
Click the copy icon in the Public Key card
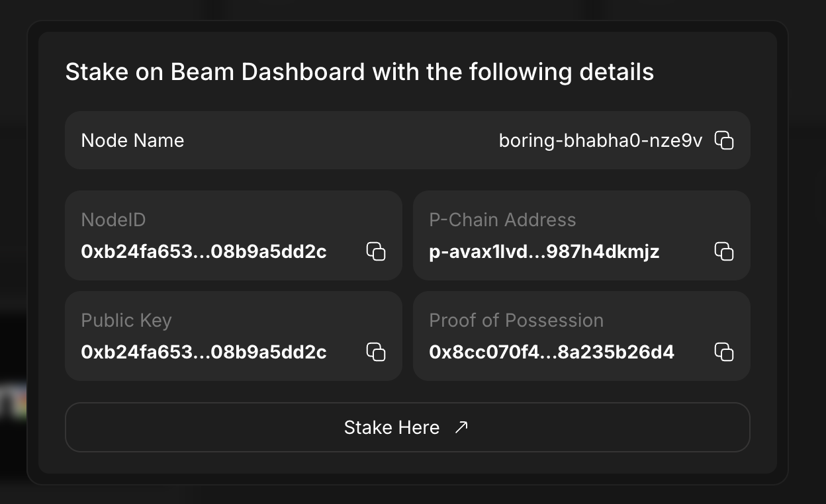click(x=375, y=353)
